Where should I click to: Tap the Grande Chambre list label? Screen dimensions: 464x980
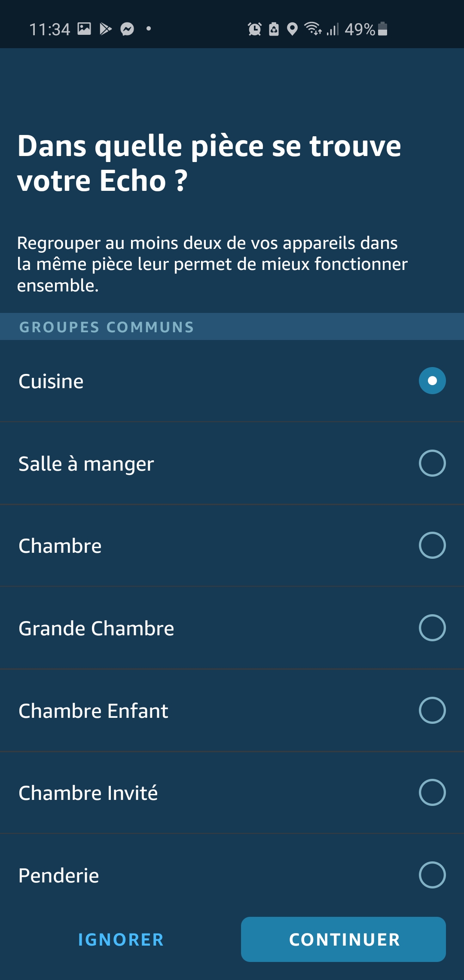point(96,628)
